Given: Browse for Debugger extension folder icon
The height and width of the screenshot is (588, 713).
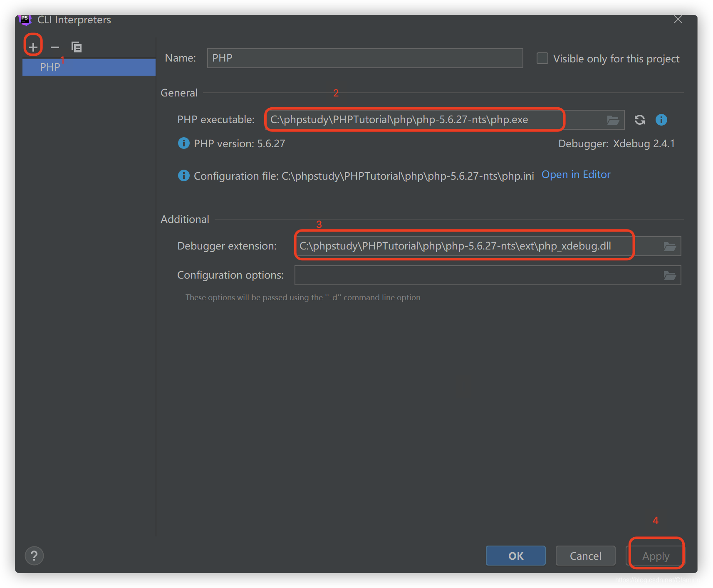Looking at the screenshot, I should (670, 247).
